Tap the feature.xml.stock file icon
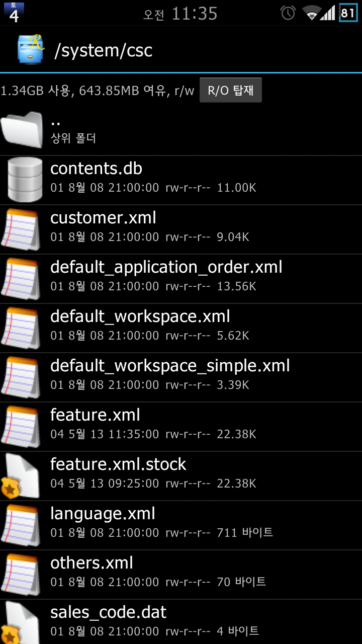This screenshot has width=362, height=644. point(21,476)
